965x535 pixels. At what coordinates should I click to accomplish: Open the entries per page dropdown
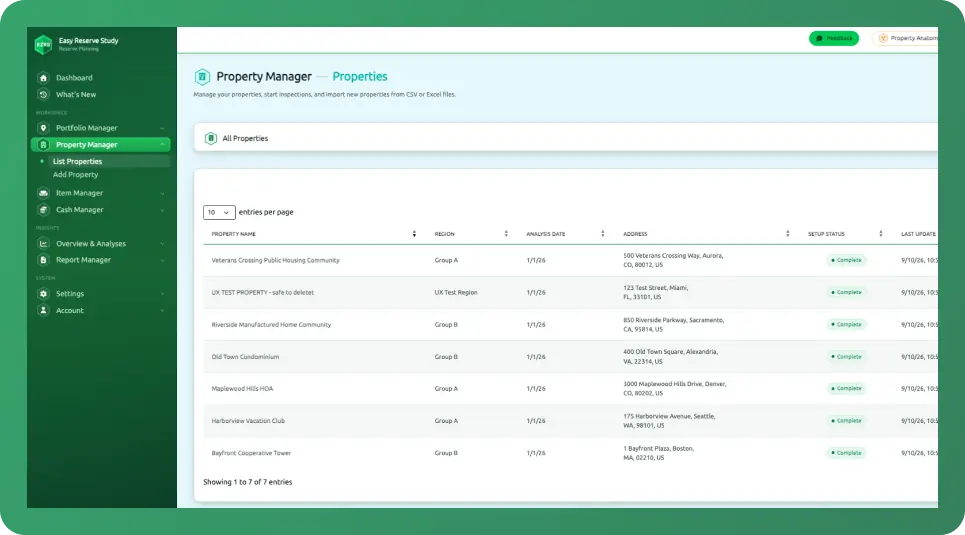coord(219,212)
